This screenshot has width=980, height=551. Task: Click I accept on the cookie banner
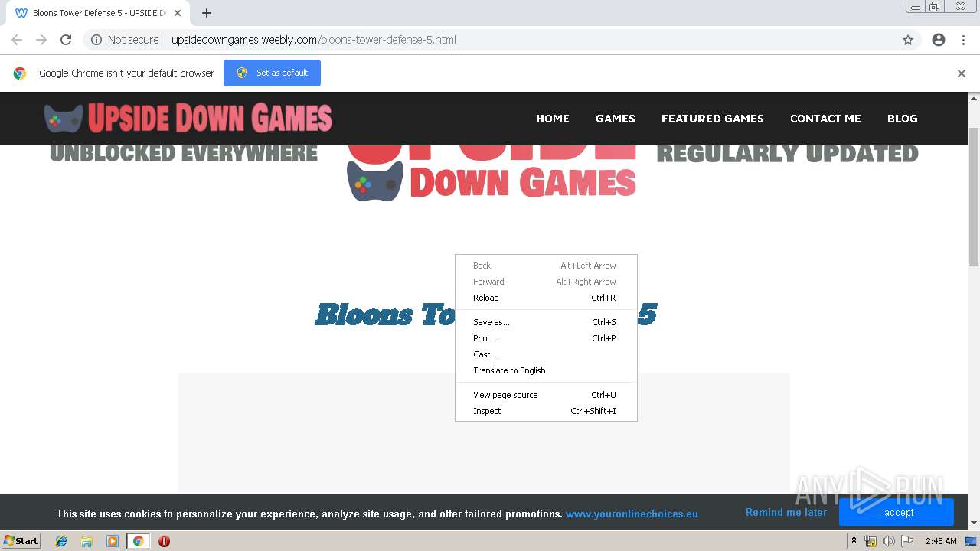[896, 512]
